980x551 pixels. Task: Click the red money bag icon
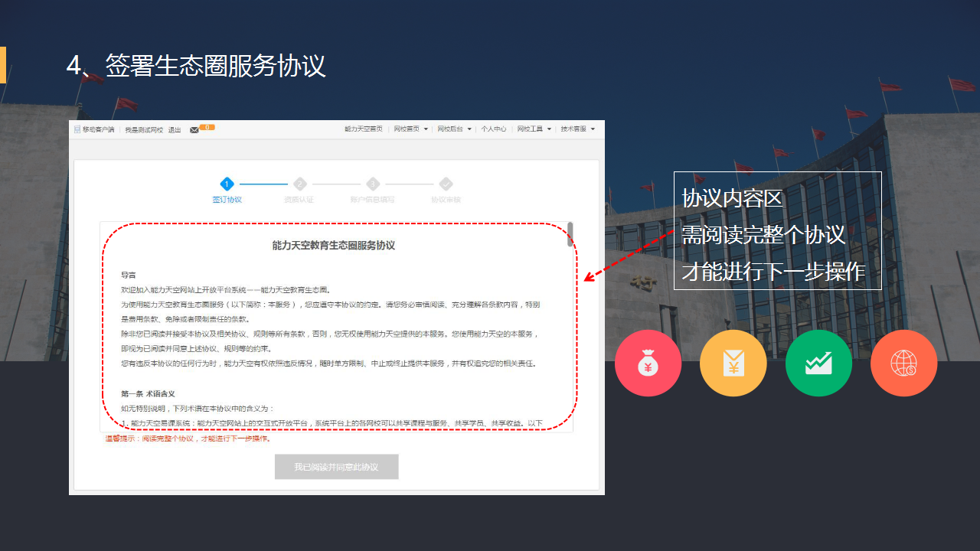(x=648, y=364)
